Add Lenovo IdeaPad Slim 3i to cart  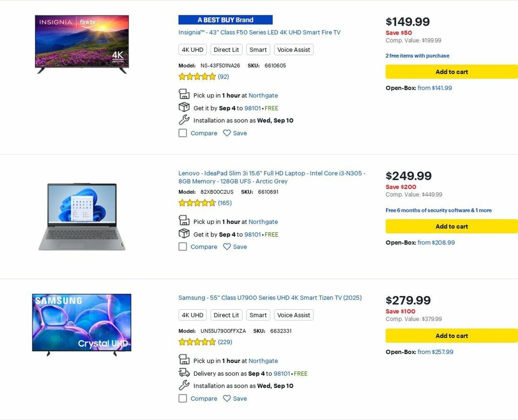tap(451, 226)
